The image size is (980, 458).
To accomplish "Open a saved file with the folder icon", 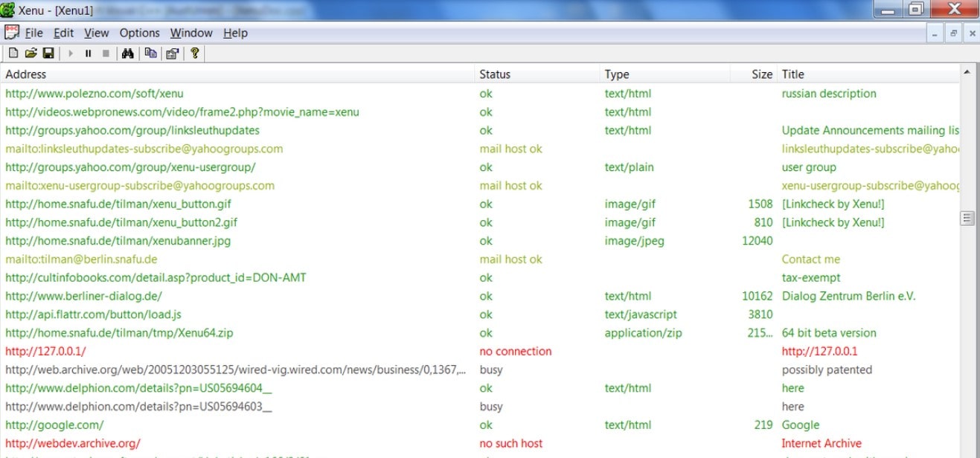I will [31, 54].
